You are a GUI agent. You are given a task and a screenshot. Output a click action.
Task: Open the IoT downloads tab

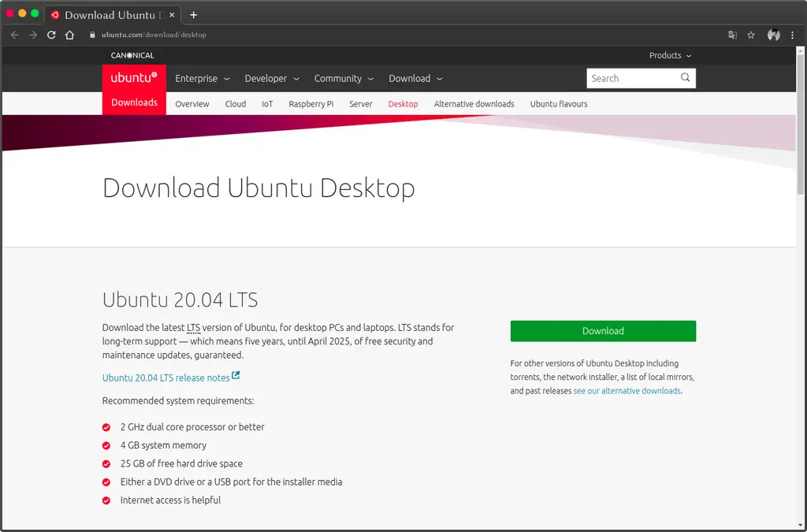point(267,104)
